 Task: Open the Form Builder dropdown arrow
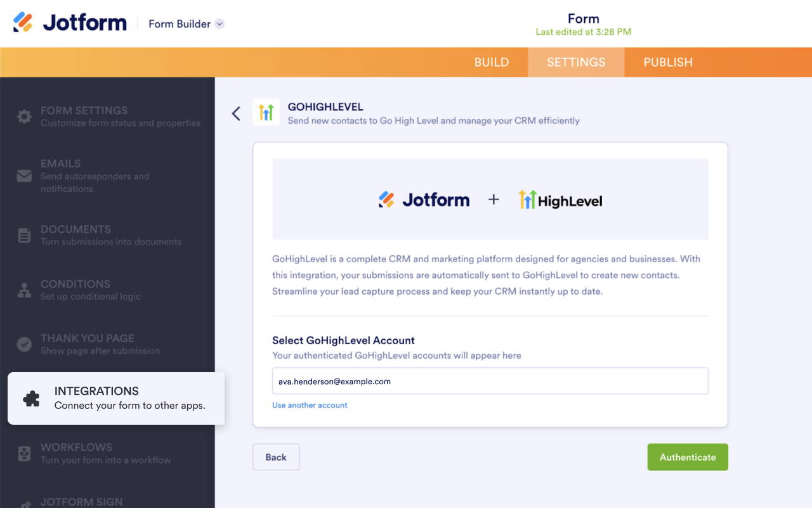pyautogui.click(x=219, y=24)
